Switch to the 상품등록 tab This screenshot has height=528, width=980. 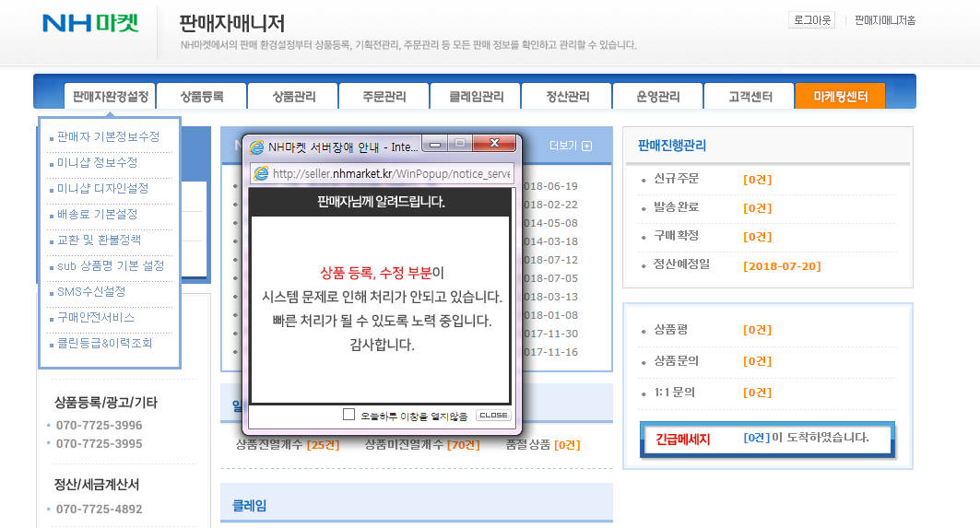[x=202, y=96]
